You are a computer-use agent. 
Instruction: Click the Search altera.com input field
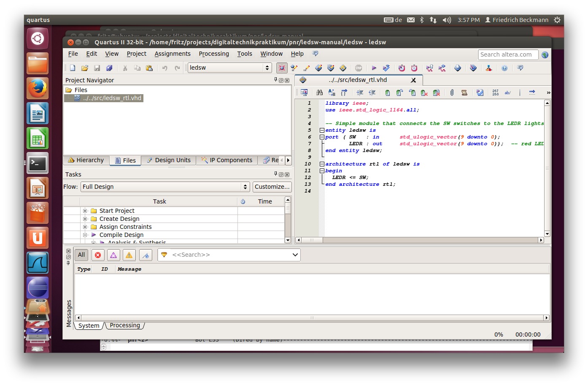tap(508, 54)
